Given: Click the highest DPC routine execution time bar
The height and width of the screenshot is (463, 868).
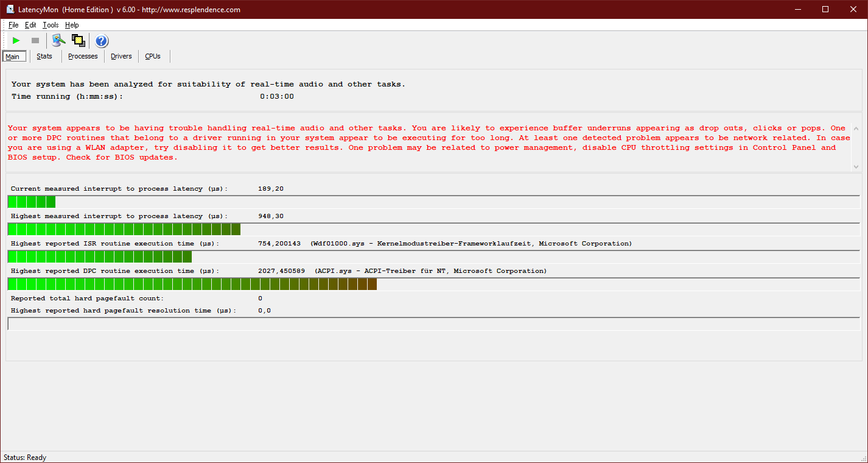Looking at the screenshot, I should tap(434, 284).
